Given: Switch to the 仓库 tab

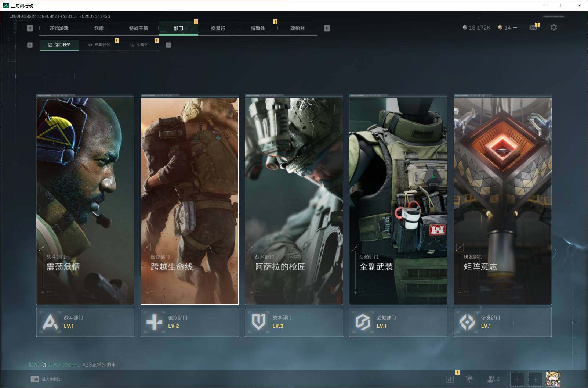Looking at the screenshot, I should point(99,28).
